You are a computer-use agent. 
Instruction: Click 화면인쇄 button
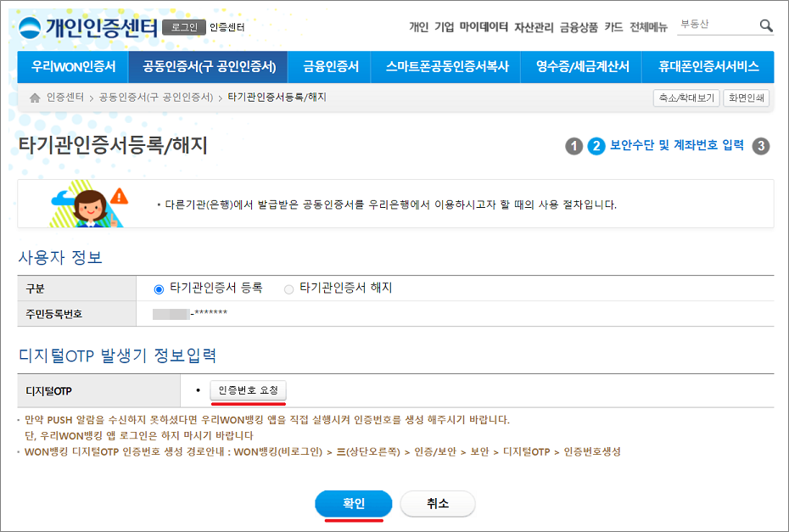tap(747, 98)
